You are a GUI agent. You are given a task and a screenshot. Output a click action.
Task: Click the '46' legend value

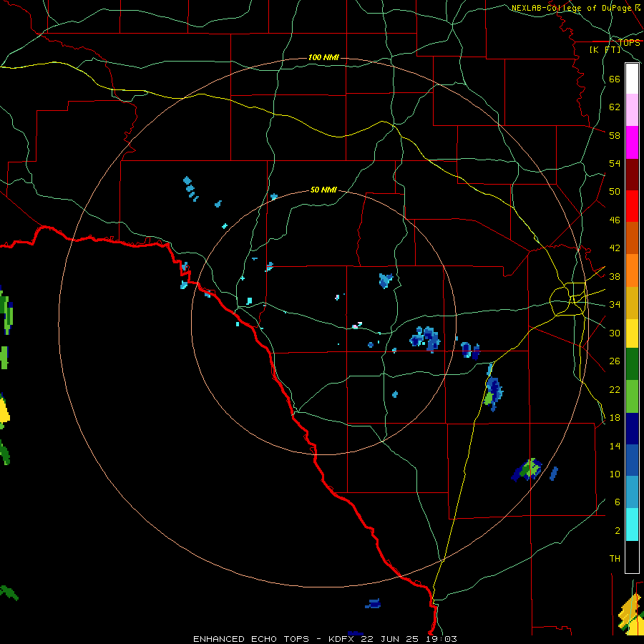point(615,220)
